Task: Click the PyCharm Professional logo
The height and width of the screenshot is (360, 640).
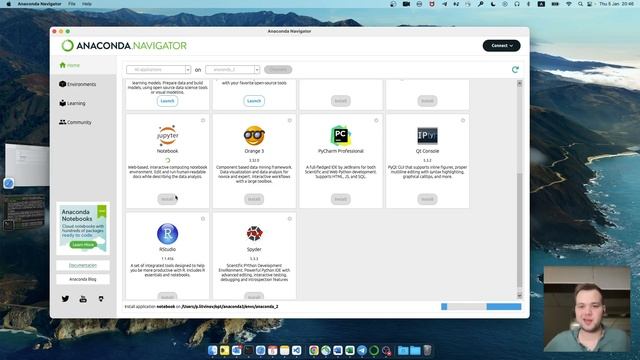Action: pos(341,136)
